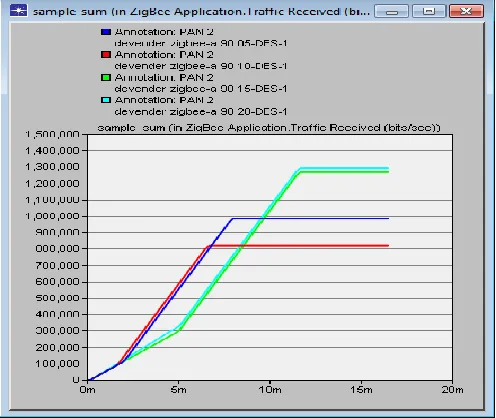Viewport: 496px width, 418px height.
Task: Click the cyan curve's top plateau segment
Action: point(344,168)
